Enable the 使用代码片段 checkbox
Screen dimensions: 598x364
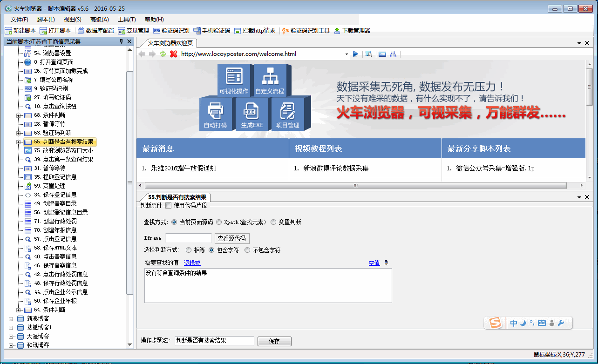click(x=169, y=205)
